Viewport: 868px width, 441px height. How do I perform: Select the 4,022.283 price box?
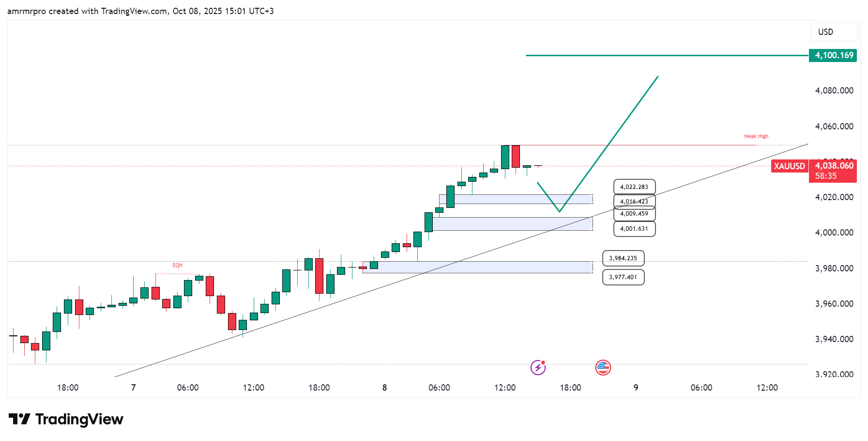click(x=634, y=187)
